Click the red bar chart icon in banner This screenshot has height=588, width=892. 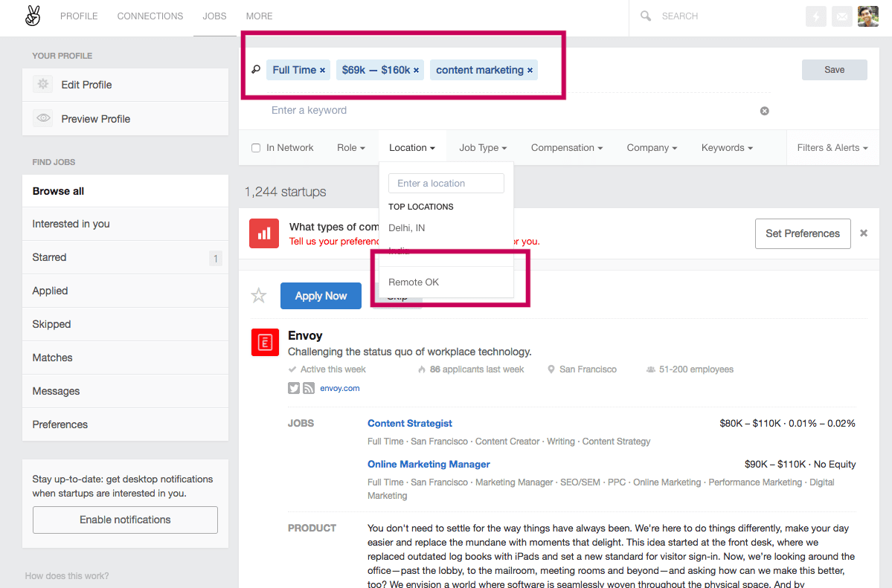pos(264,233)
